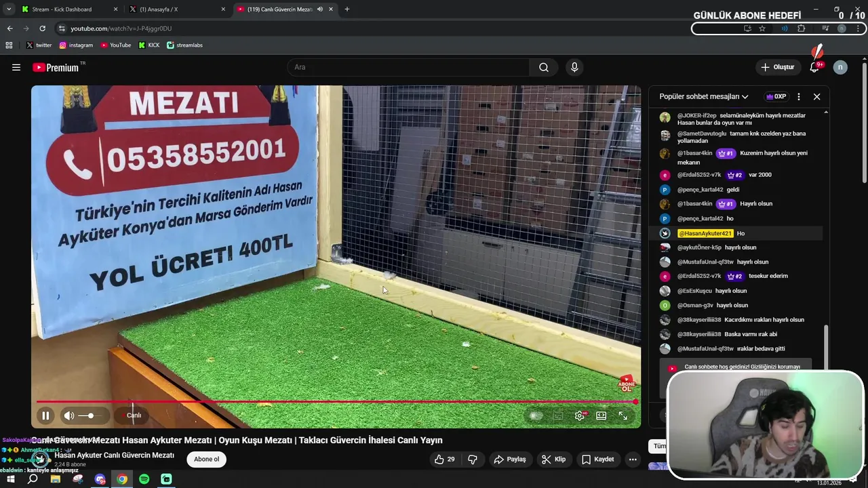Open Windows taskbar search
The image size is (868, 488).
pos(33,479)
